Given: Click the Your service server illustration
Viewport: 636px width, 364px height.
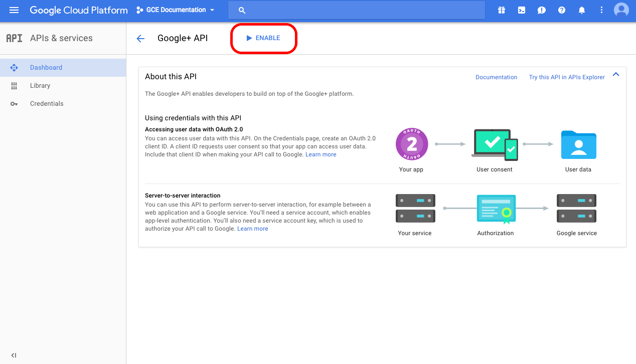Looking at the screenshot, I should click(415, 208).
